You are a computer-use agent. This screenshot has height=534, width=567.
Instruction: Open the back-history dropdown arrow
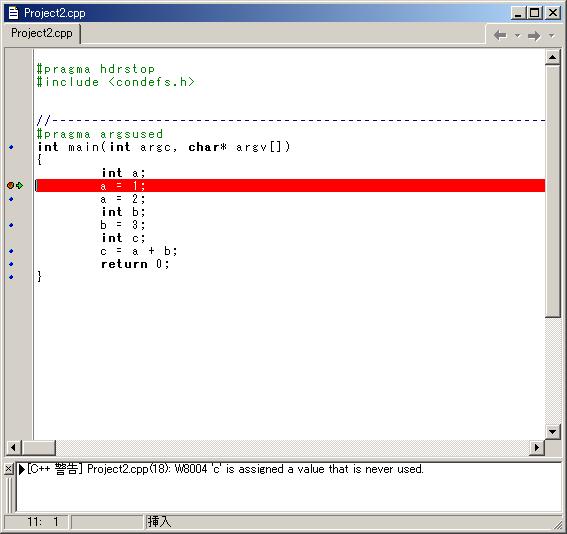pyautogui.click(x=517, y=35)
